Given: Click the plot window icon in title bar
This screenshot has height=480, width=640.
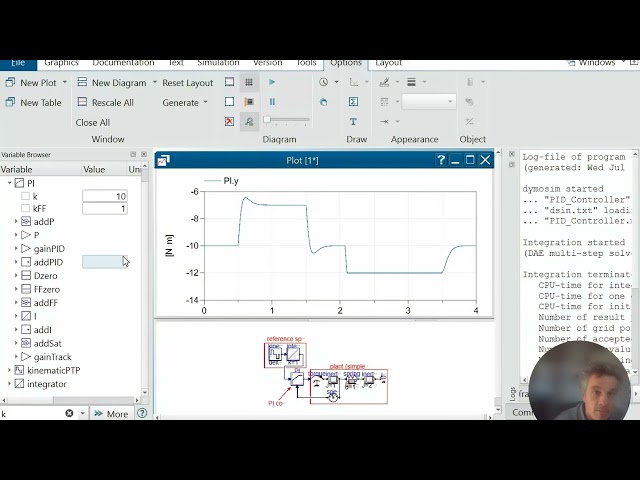Looking at the screenshot, I should click(x=163, y=160).
